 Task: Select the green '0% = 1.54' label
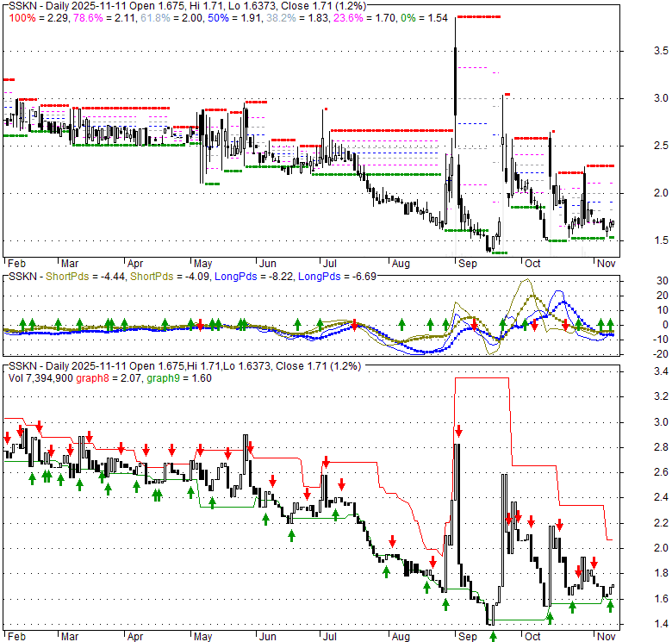424,18
